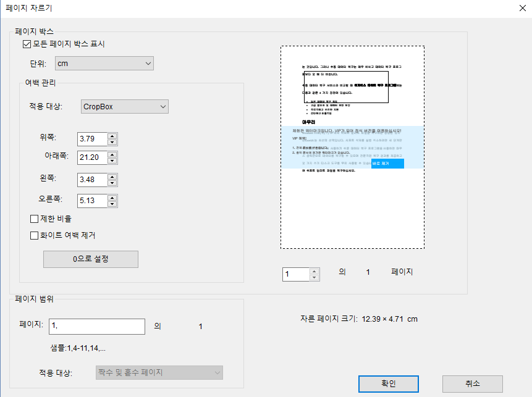The width and height of the screenshot is (532, 397).
Task: Increase preview page number with up arrow
Action: pos(315,271)
